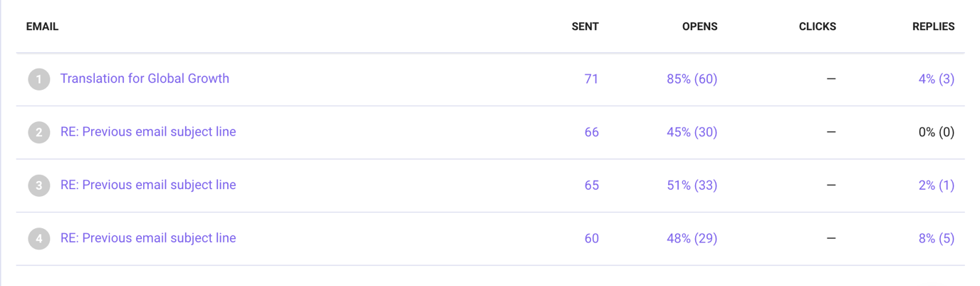Click the sent count 71

click(591, 79)
